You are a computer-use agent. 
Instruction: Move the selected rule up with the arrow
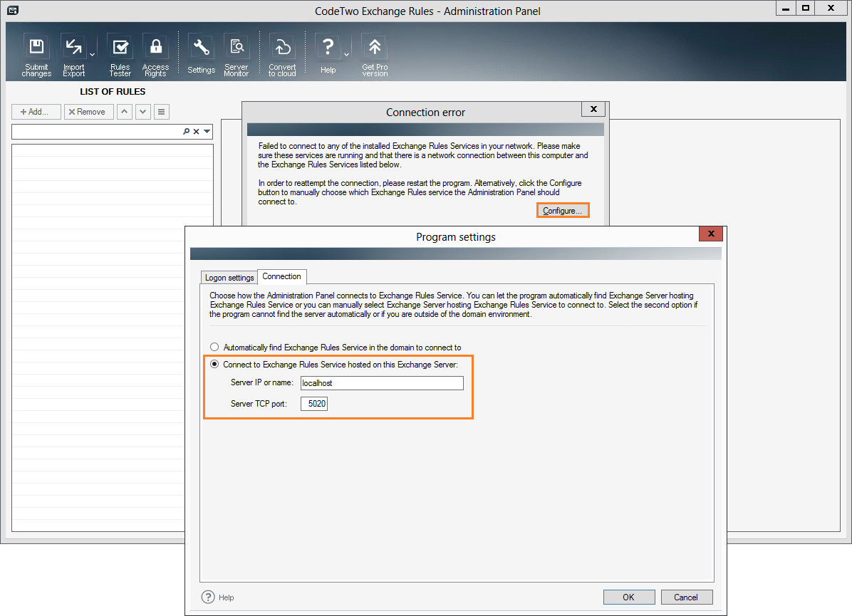[x=125, y=112]
